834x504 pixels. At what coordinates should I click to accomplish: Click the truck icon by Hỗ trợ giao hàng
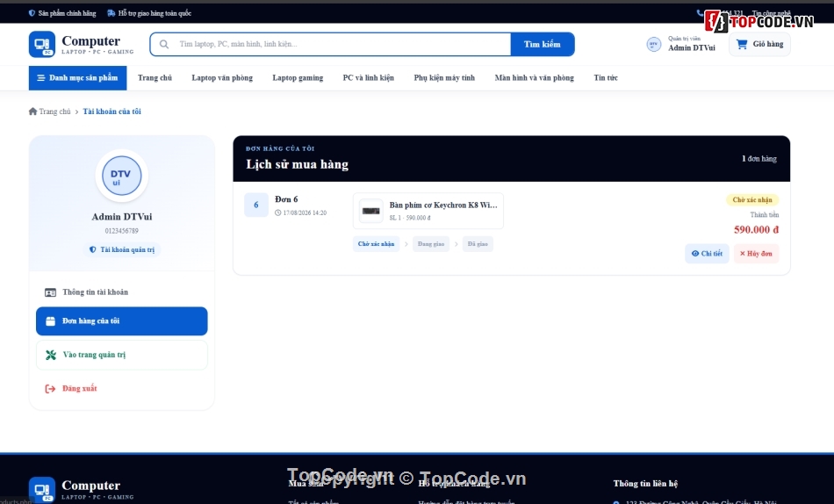[x=111, y=13]
